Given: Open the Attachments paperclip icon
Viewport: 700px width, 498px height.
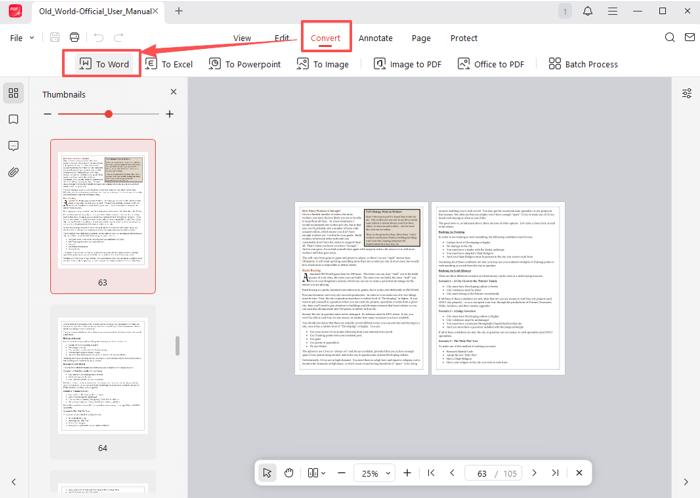Looking at the screenshot, I should click(x=13, y=172).
